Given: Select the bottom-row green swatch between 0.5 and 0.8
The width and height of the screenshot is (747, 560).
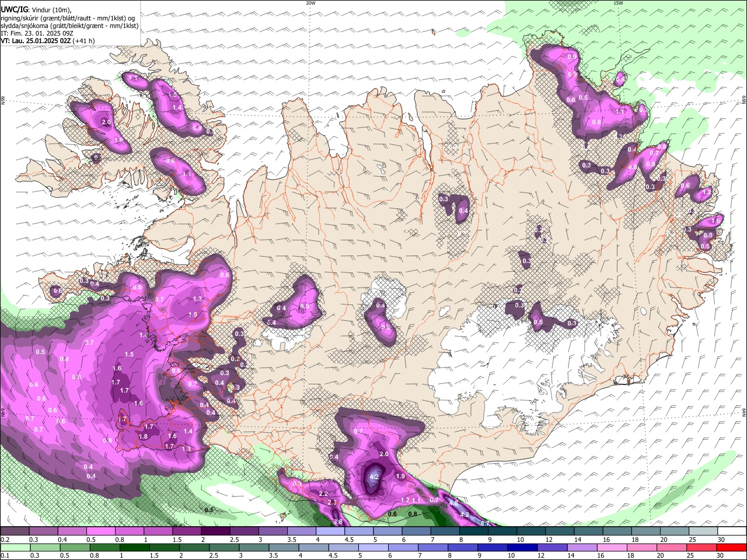Looking at the screenshot, I should click(75, 547).
